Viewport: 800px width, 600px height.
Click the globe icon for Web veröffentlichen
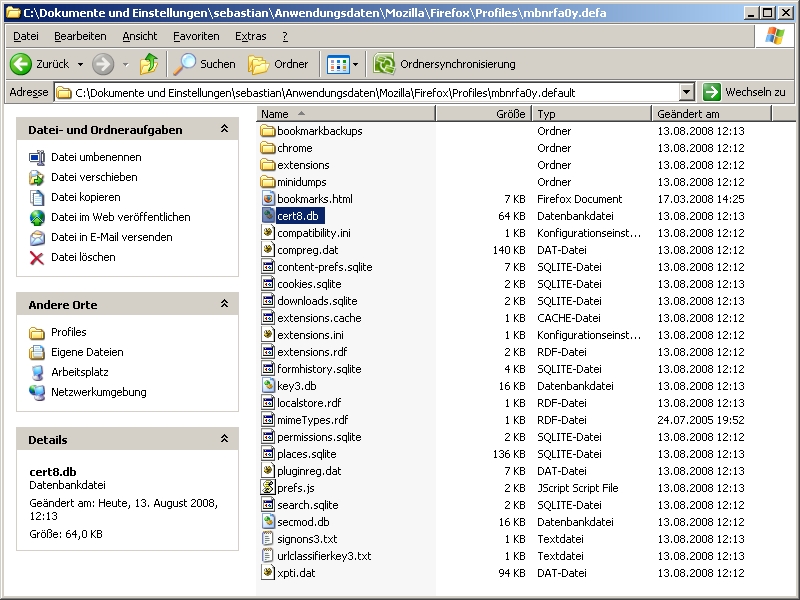pyautogui.click(x=37, y=217)
